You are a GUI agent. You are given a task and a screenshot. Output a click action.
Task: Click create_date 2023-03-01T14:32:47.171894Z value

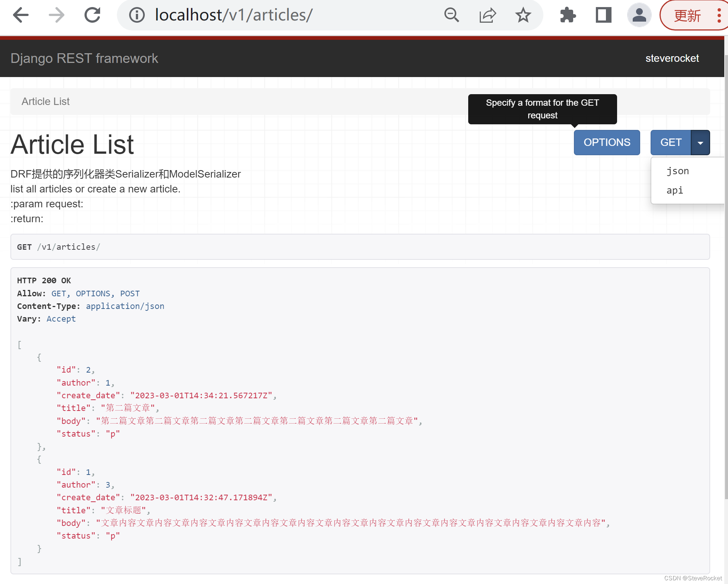click(x=201, y=497)
